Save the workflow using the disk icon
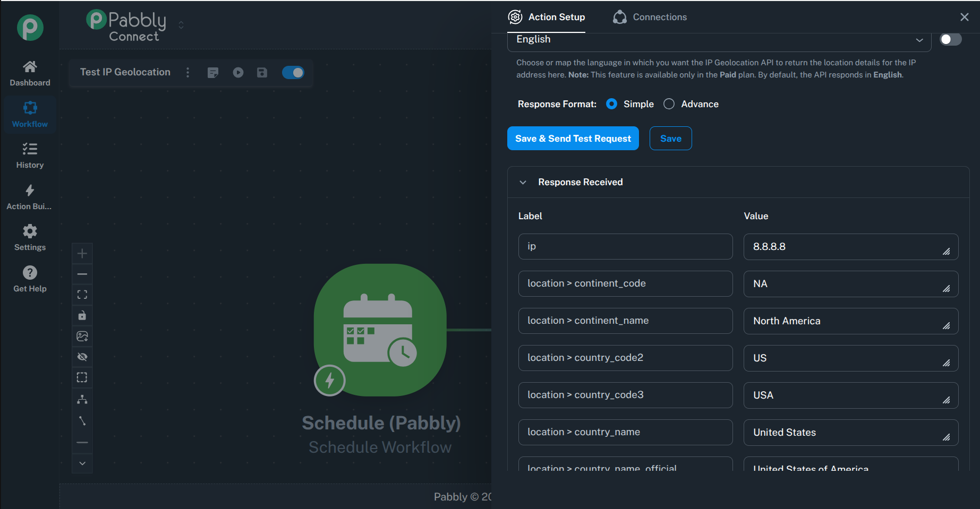This screenshot has width=980, height=509. (x=262, y=72)
